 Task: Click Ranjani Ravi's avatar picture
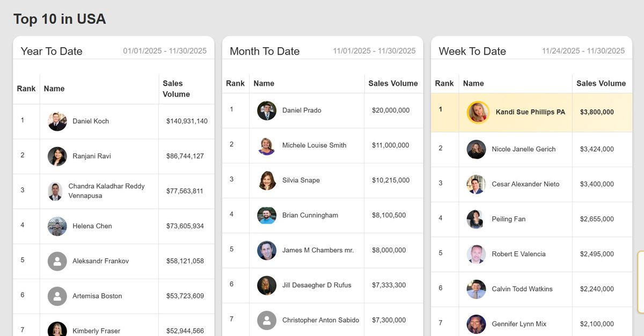pos(57,156)
